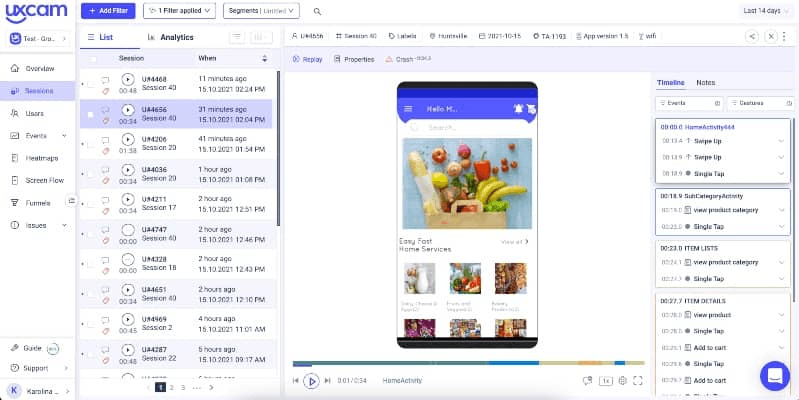Start replay with the play button

click(311, 381)
